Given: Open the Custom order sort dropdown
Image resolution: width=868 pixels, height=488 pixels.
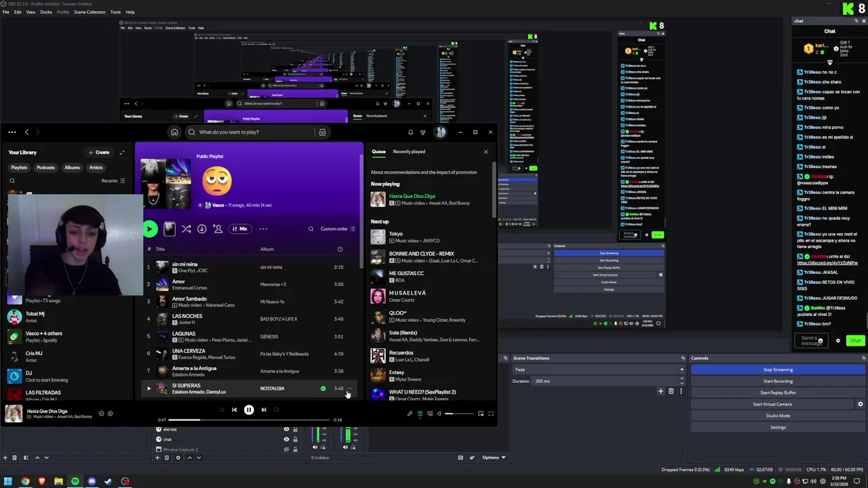Looking at the screenshot, I should click(x=338, y=229).
